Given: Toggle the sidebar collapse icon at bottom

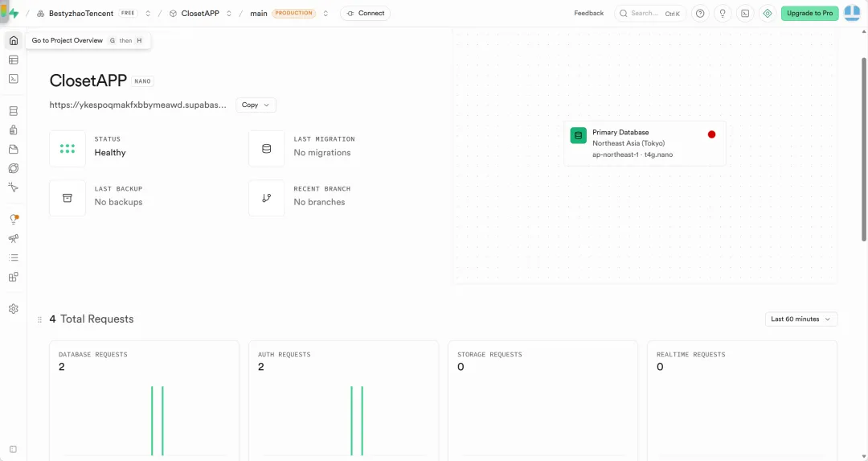Looking at the screenshot, I should tap(14, 450).
